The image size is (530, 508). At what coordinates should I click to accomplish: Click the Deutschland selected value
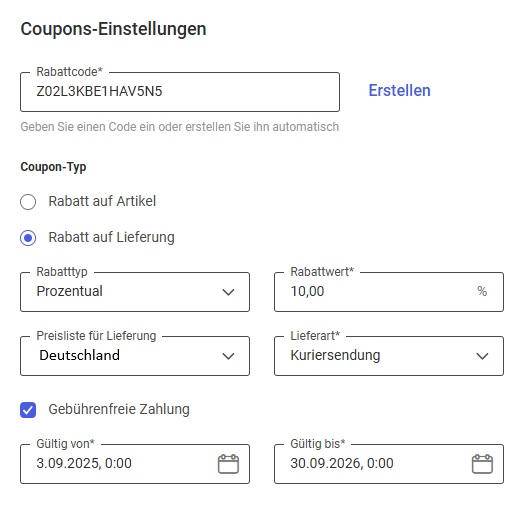tap(79, 355)
